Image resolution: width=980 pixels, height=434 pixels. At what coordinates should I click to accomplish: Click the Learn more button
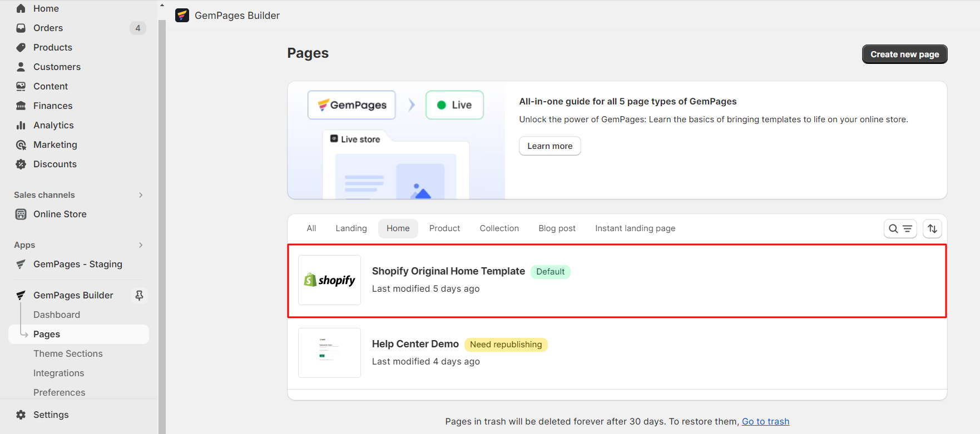point(550,146)
